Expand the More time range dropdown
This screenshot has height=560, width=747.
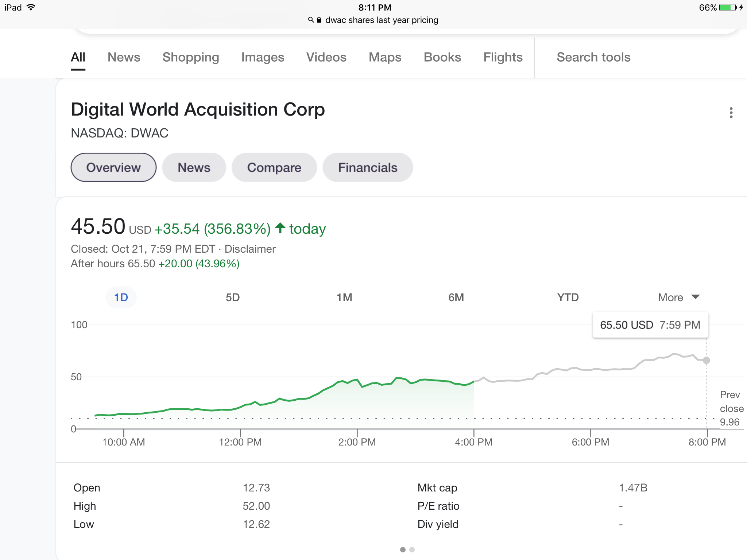click(x=679, y=297)
